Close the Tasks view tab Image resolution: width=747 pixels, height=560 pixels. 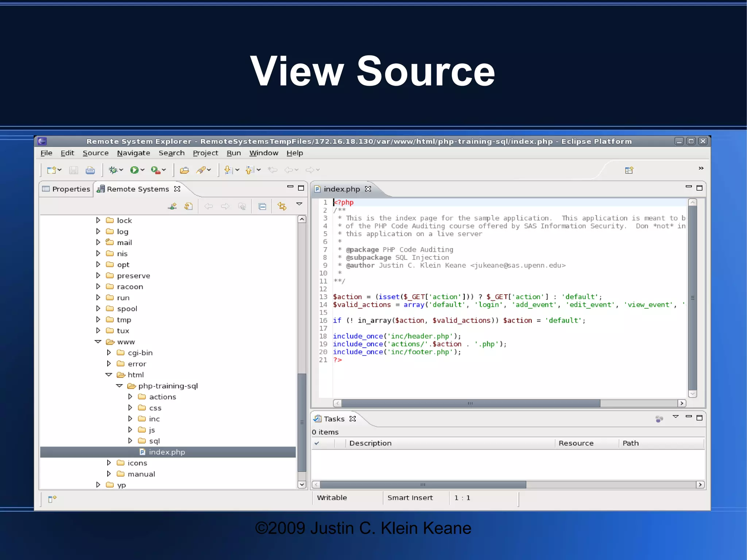coord(352,419)
